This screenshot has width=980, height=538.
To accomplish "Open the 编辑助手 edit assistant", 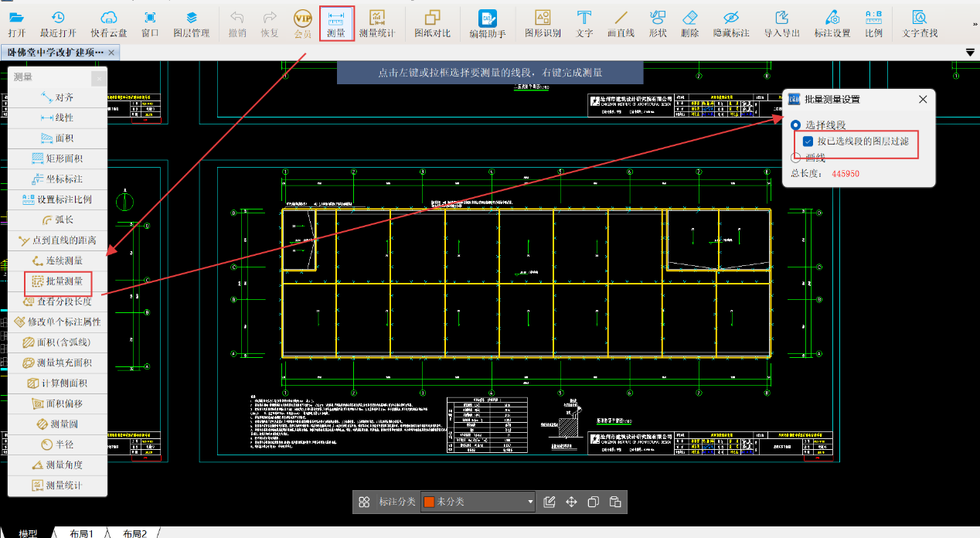I will click(x=487, y=23).
